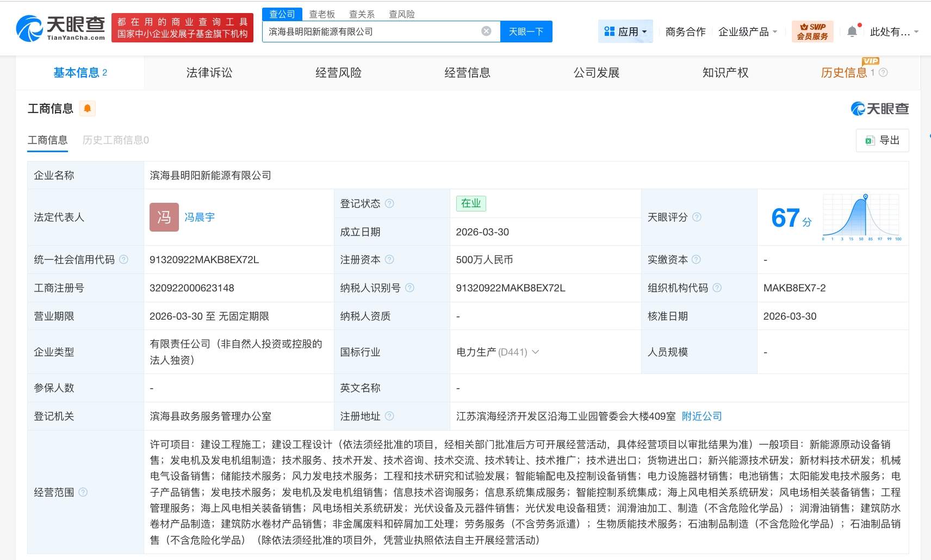Toggle the subscribe bell next to 工商信息
This screenshot has height=560, width=931.
[86, 108]
